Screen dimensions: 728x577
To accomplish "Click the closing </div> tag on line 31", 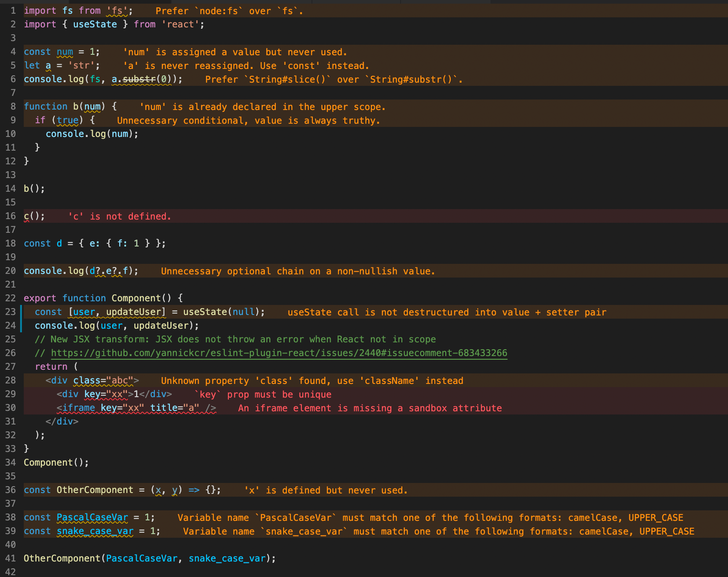I will click(62, 421).
